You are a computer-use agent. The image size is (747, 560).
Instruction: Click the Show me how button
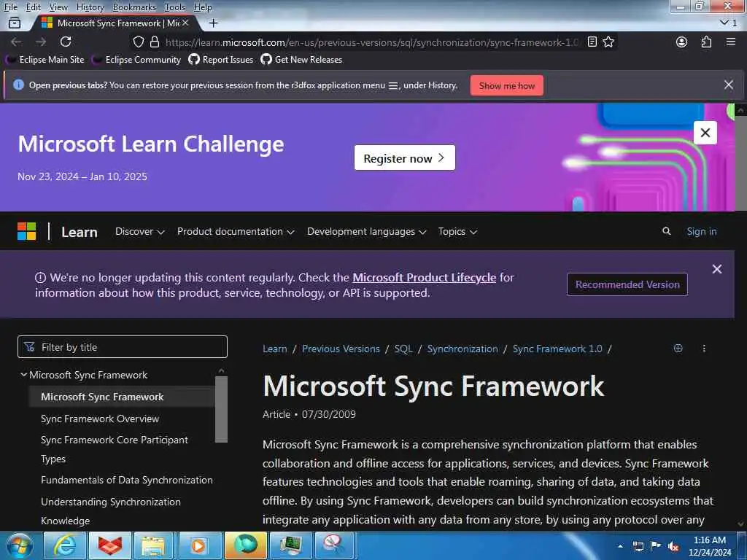(506, 85)
